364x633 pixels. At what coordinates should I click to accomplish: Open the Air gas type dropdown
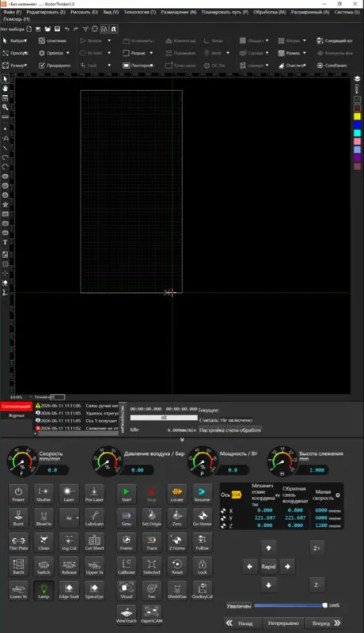70,518
